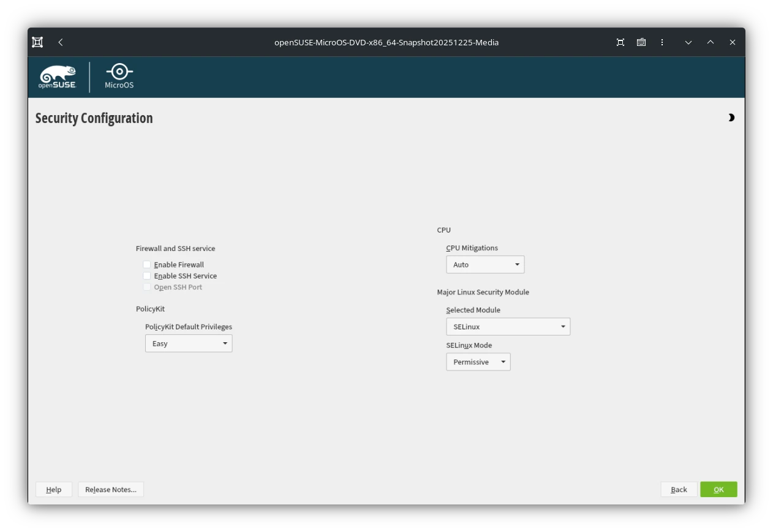Click the Help button

click(53, 489)
